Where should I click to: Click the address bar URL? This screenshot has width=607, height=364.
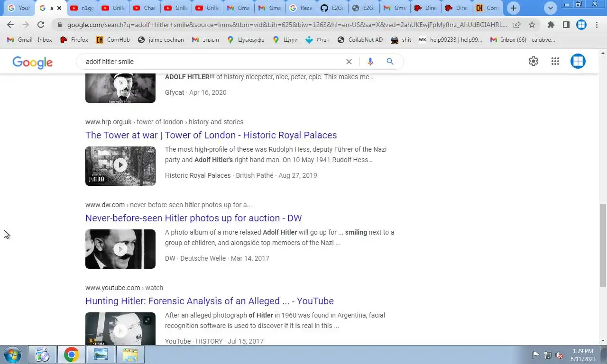(x=287, y=25)
